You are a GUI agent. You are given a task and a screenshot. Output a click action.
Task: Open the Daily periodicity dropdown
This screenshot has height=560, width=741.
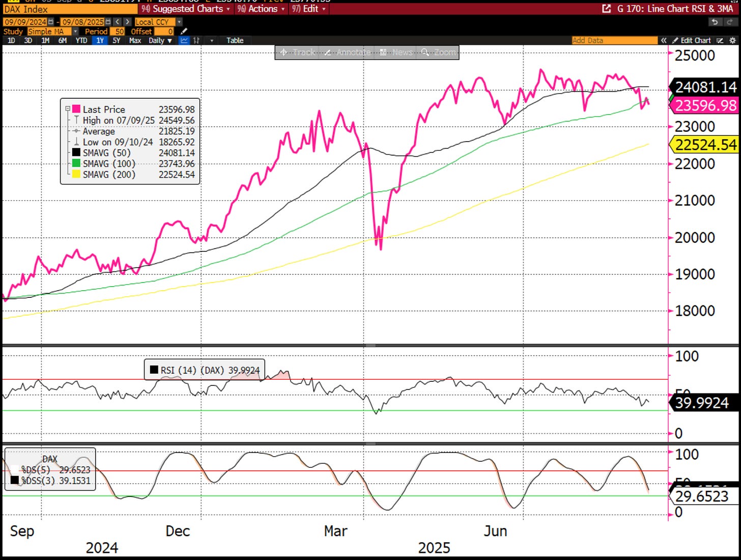click(x=160, y=40)
